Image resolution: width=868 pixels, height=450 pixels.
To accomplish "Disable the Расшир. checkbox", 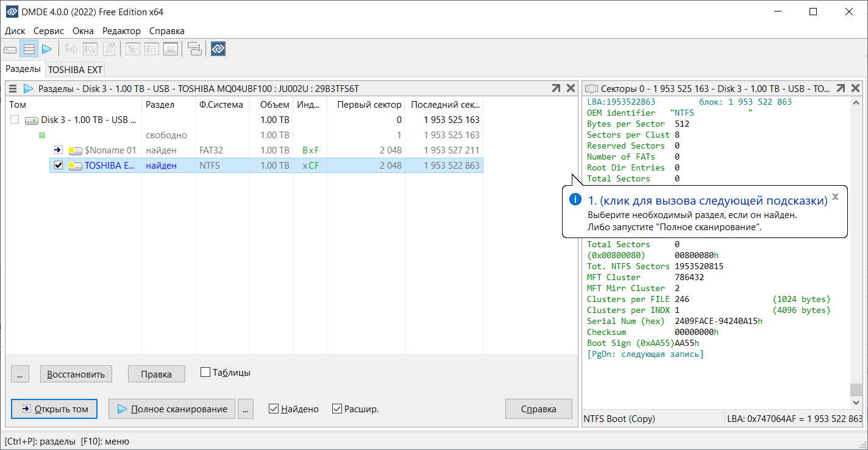I will 337,409.
